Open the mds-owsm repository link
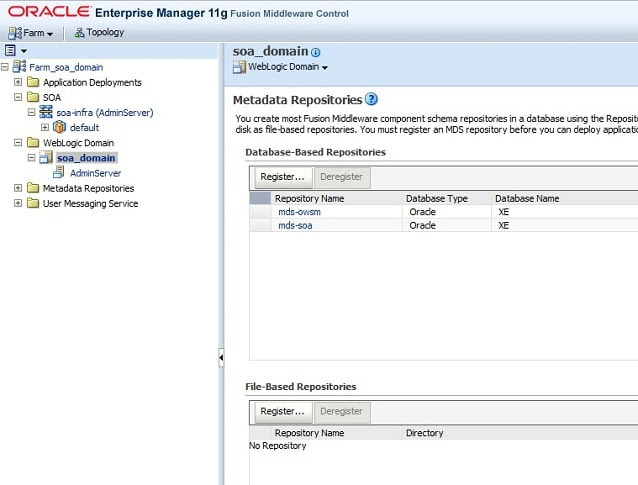638x485 pixels. pos(299,212)
